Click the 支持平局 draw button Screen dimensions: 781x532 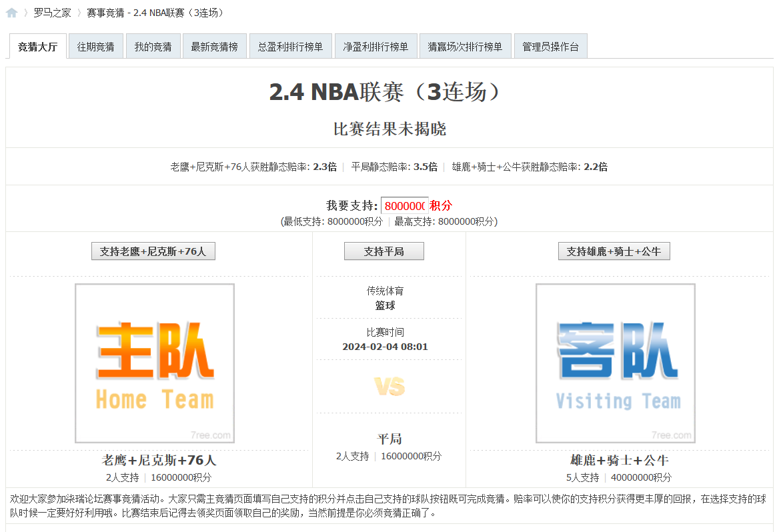coord(383,251)
